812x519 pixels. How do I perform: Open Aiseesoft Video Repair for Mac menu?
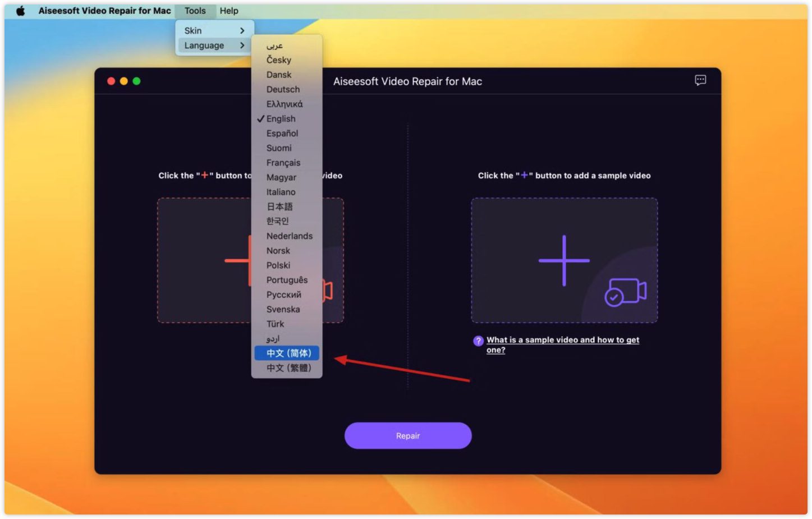[104, 11]
